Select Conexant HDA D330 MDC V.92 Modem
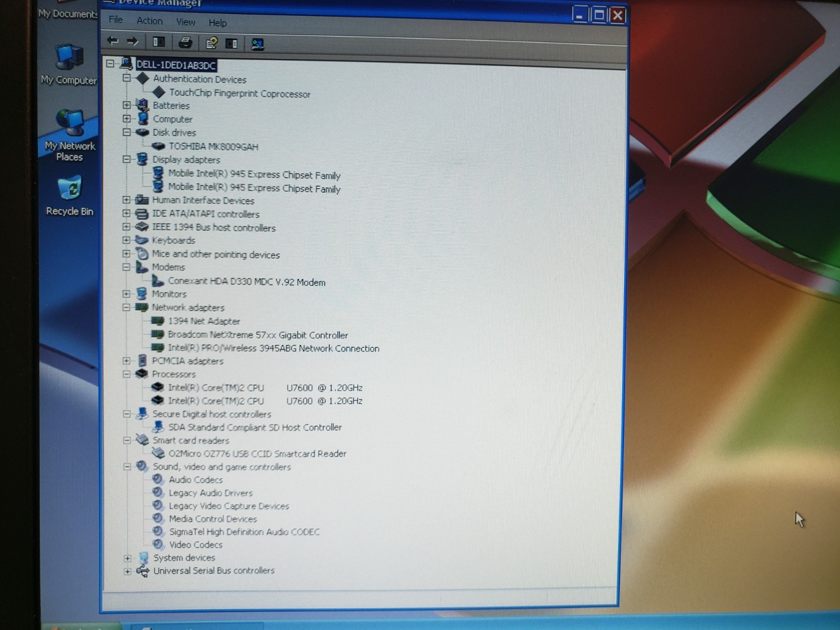Viewport: 840px width, 630px height. [x=247, y=282]
